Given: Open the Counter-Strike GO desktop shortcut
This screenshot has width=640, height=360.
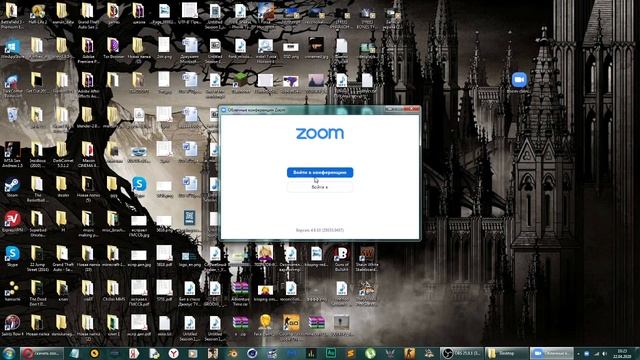Looking at the screenshot, I should pos(291,327).
